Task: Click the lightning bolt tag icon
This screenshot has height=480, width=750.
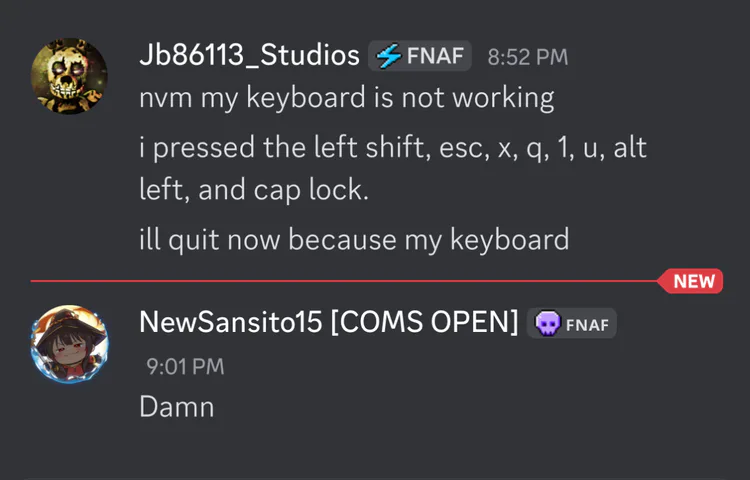Action: 388,56
